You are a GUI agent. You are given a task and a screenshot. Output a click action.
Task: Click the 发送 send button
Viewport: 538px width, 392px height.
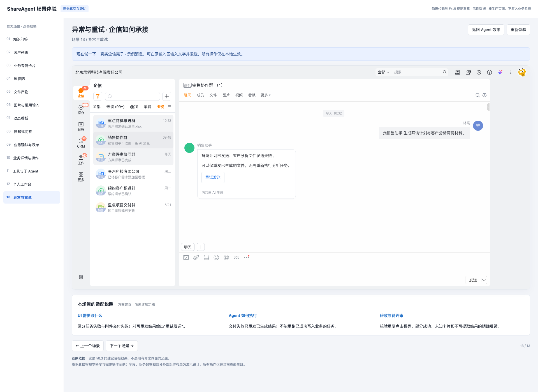[x=473, y=280]
